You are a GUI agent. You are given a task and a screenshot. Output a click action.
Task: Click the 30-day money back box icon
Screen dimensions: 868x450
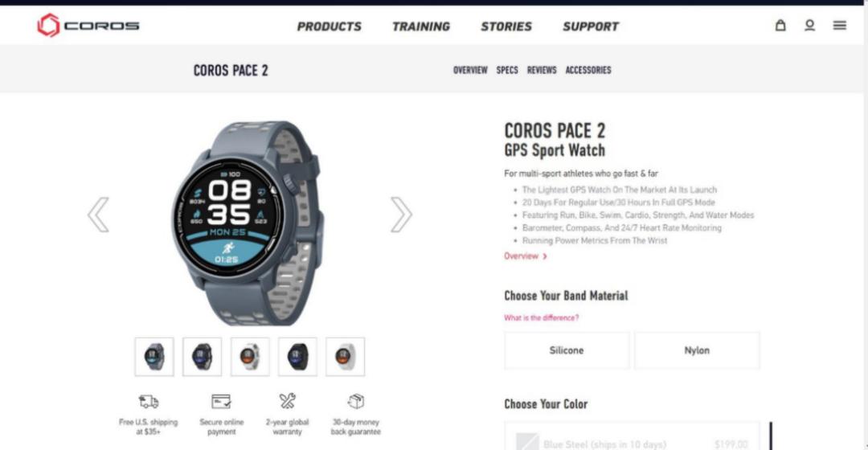pyautogui.click(x=356, y=401)
